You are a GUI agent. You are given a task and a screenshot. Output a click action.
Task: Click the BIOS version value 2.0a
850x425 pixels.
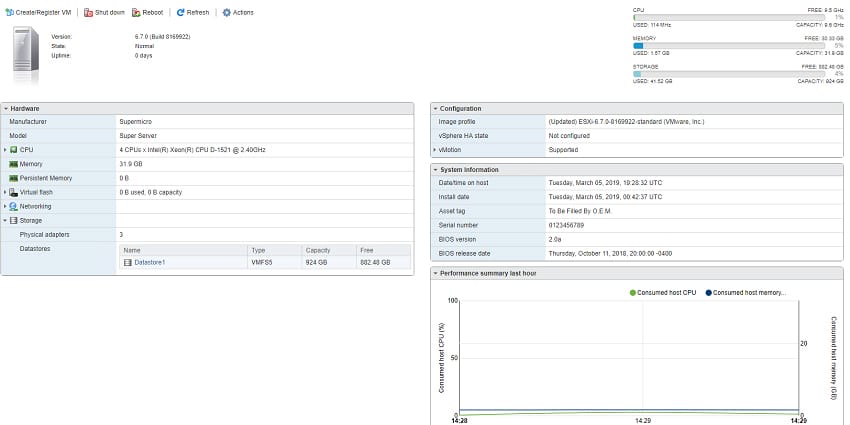[x=555, y=240]
